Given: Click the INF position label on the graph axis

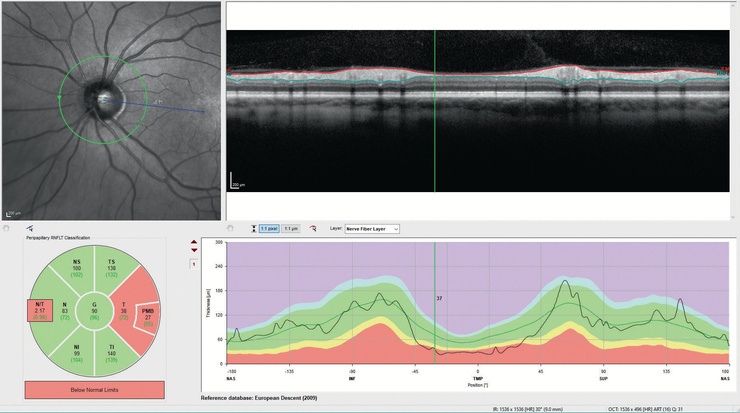Looking at the screenshot, I should [x=352, y=379].
